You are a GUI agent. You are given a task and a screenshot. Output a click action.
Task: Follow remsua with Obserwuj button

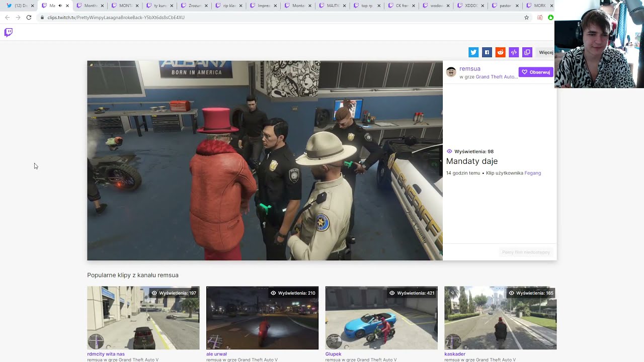click(536, 72)
